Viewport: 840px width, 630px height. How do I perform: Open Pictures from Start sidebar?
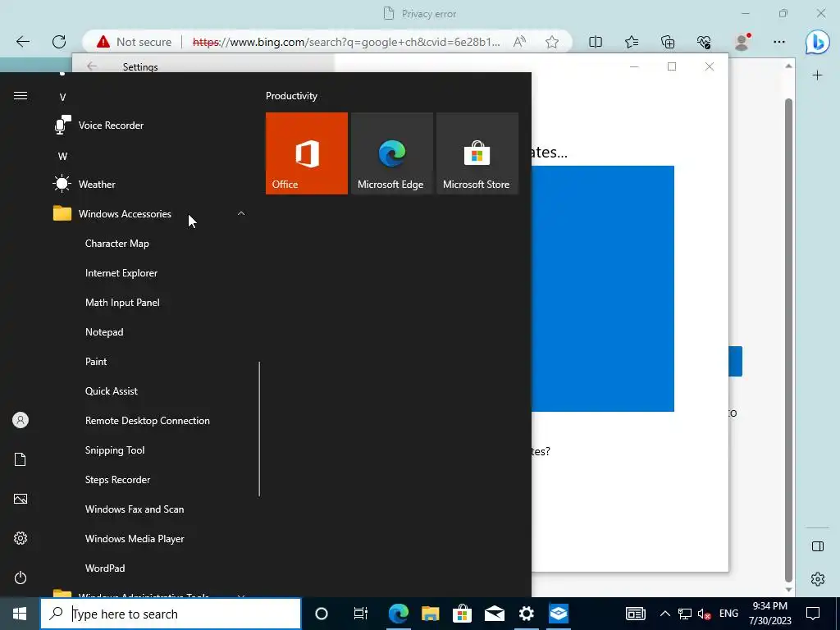tap(21, 499)
